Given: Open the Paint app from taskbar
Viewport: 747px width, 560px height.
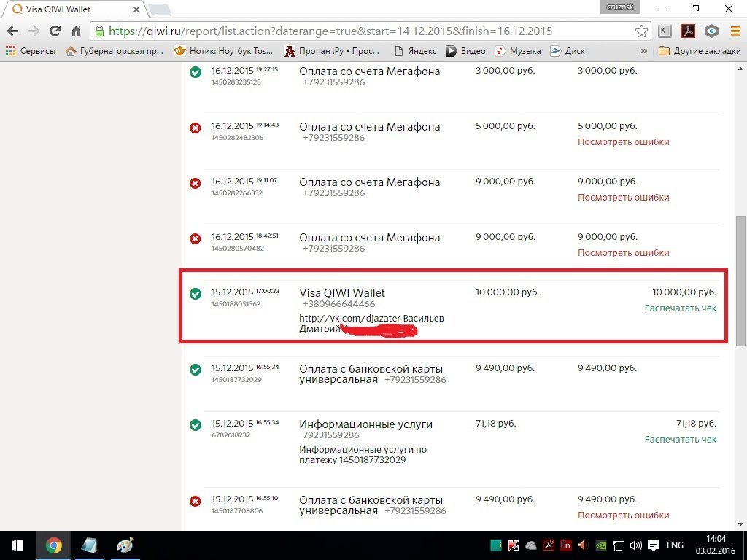Looking at the screenshot, I should coord(125,545).
